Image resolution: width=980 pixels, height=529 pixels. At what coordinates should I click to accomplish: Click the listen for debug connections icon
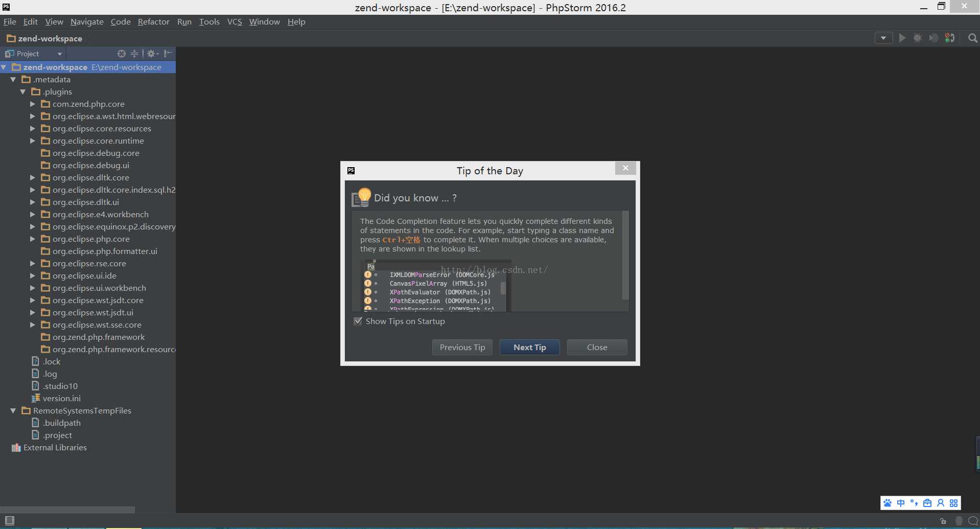[x=950, y=38]
